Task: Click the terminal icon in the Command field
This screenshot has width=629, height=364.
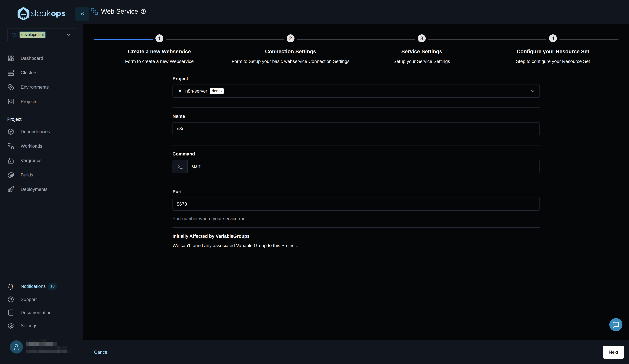Action: tap(180, 166)
